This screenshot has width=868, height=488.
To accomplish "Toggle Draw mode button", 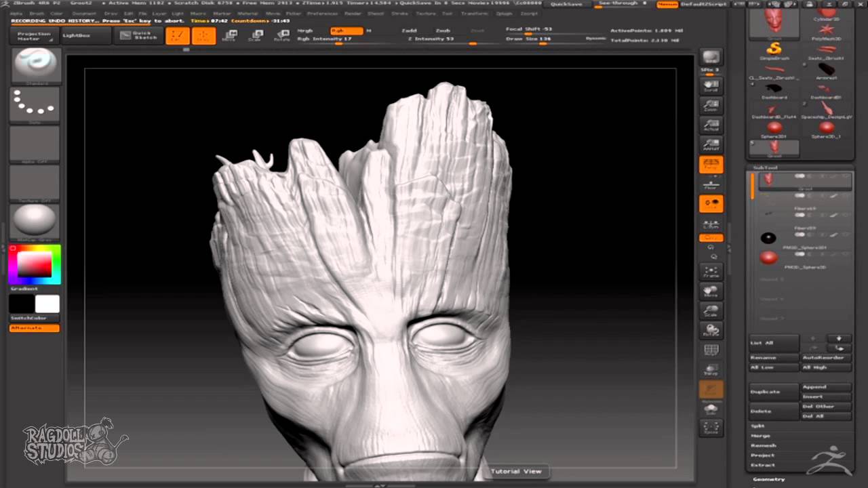I will [203, 36].
